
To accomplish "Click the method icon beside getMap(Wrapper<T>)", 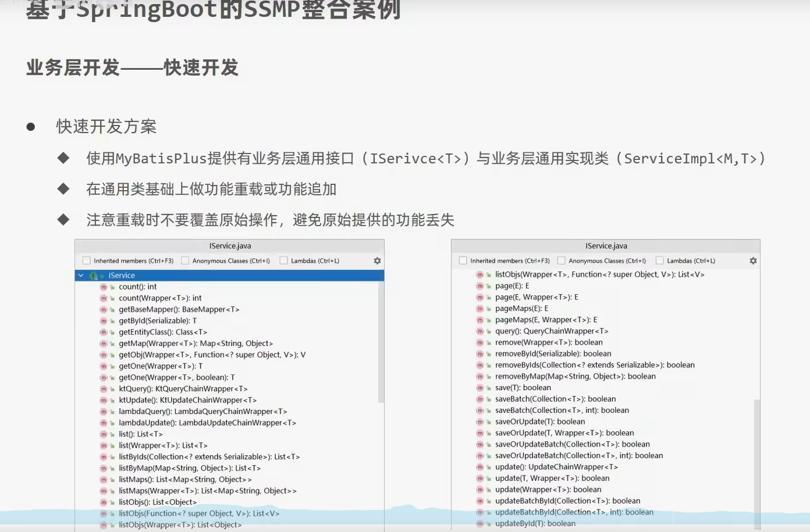I will [x=104, y=344].
